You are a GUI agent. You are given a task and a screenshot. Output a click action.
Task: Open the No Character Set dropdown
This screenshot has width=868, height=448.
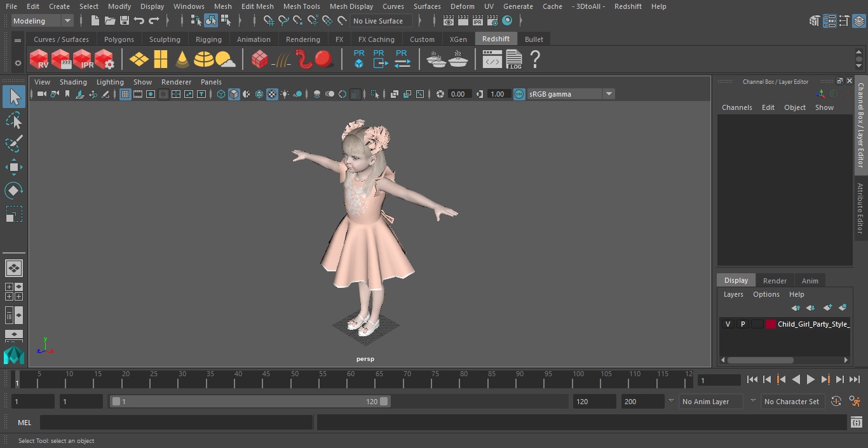pyautogui.click(x=792, y=402)
